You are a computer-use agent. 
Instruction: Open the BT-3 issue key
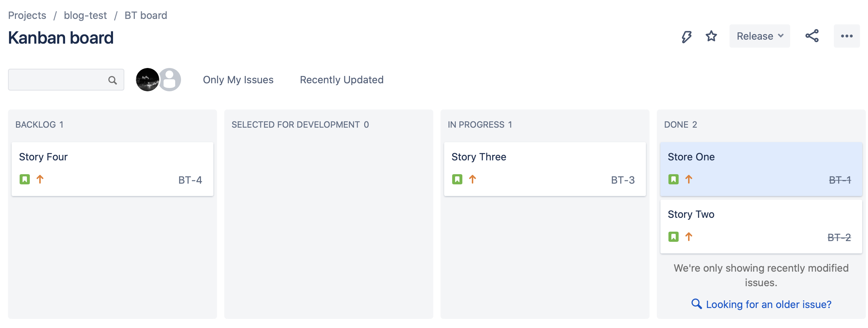pos(623,180)
